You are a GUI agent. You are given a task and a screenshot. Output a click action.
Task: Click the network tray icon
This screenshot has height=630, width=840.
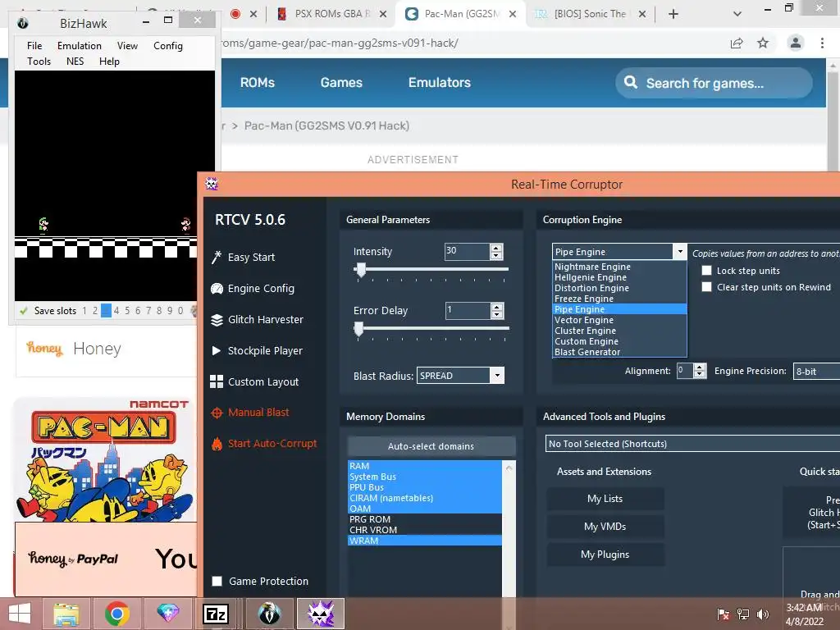pyautogui.click(x=743, y=614)
